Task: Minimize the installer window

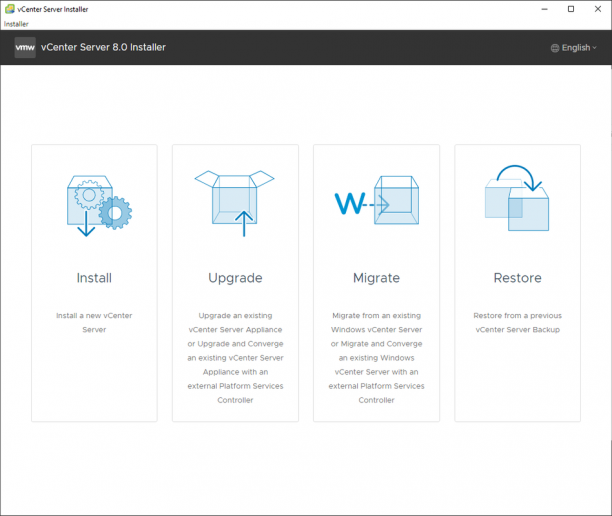Action: coord(544,9)
